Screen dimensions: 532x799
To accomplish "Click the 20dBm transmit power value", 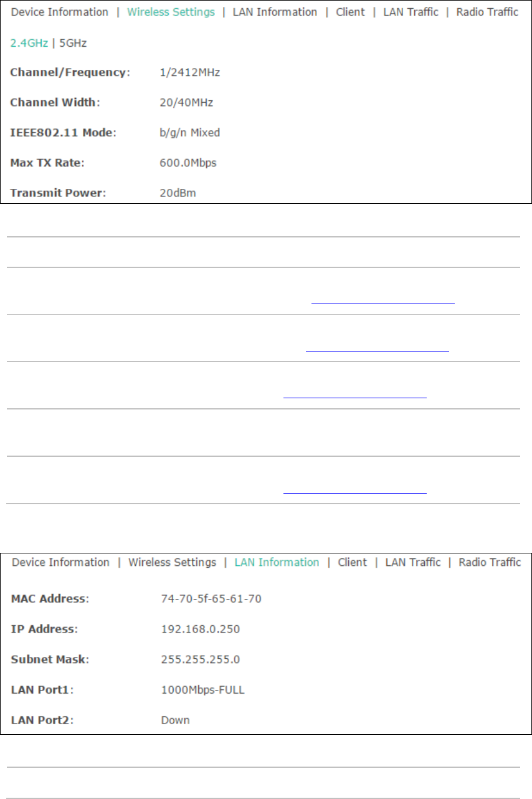I will point(178,193).
